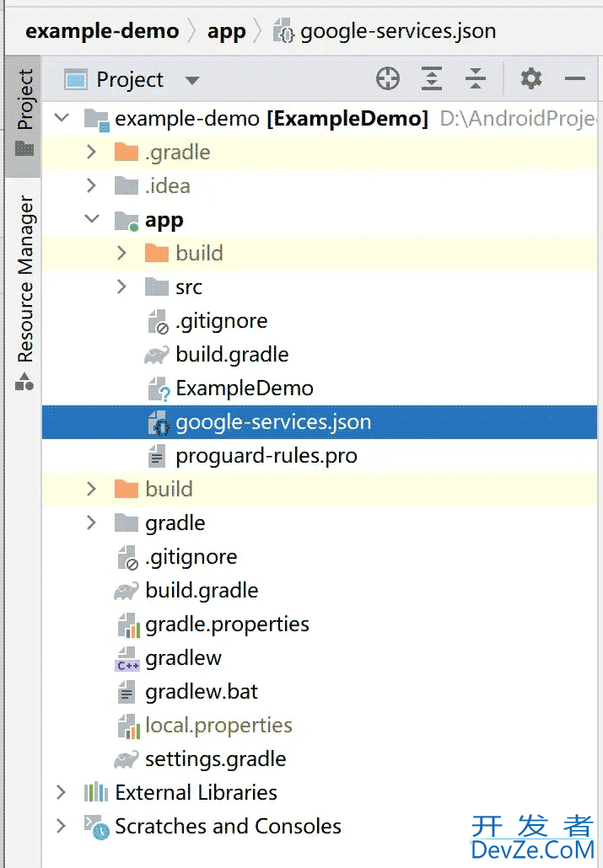Select proguard-rules.pro file
This screenshot has width=603, height=868.
tap(266, 456)
